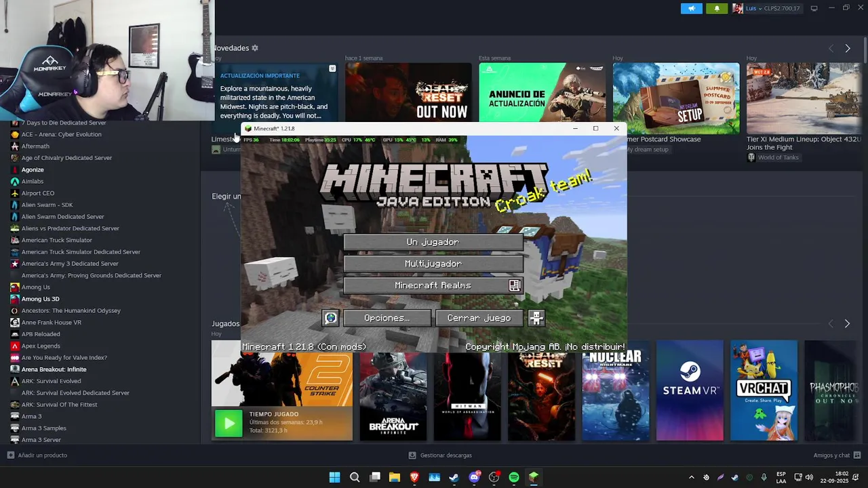868x488 pixels.
Task: Open OBS Studio from the taskbar
Action: (x=494, y=477)
